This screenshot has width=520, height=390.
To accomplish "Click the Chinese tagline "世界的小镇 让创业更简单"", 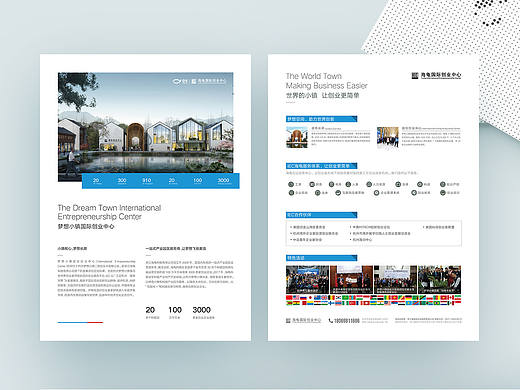I will click(322, 95).
